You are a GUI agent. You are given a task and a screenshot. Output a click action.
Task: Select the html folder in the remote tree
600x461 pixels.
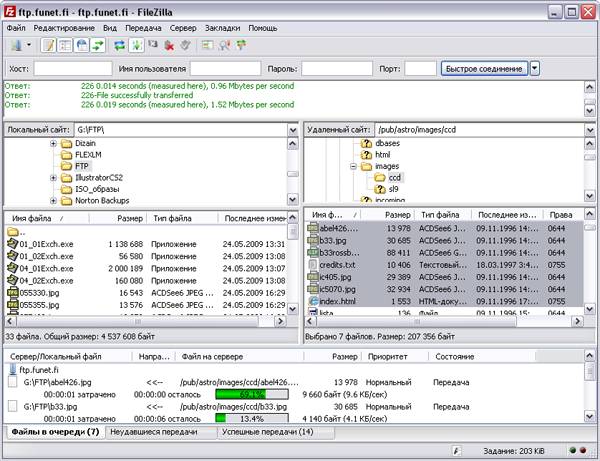coord(382,155)
